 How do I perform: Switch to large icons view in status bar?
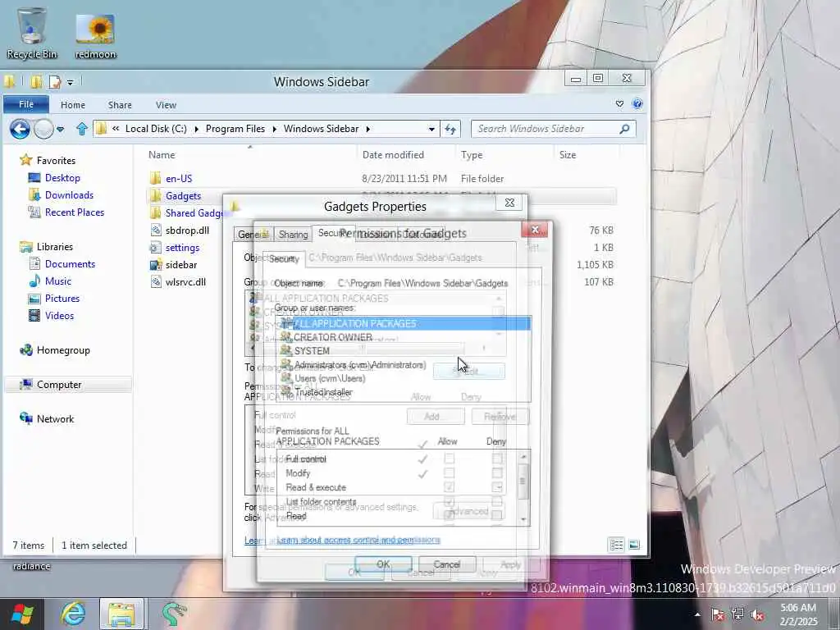(634, 545)
